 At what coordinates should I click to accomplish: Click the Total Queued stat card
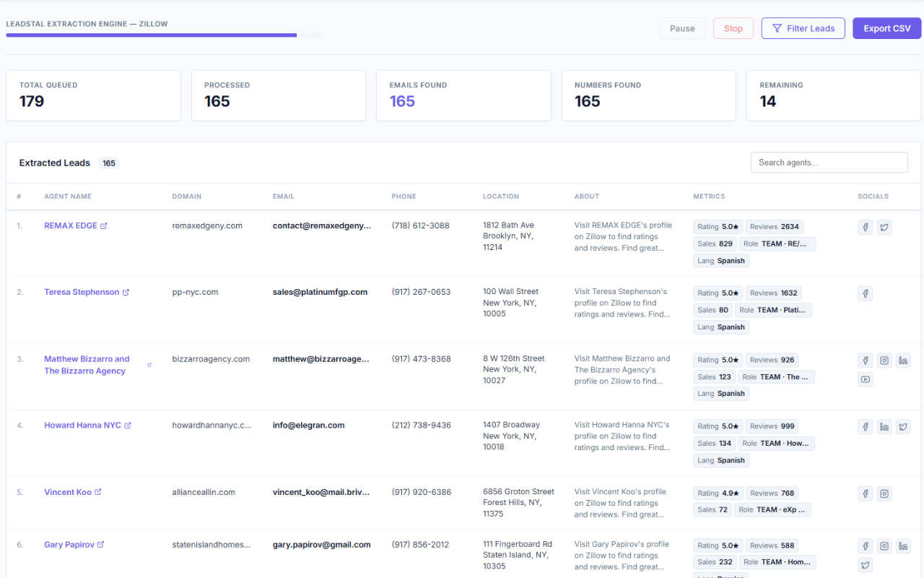tap(94, 95)
